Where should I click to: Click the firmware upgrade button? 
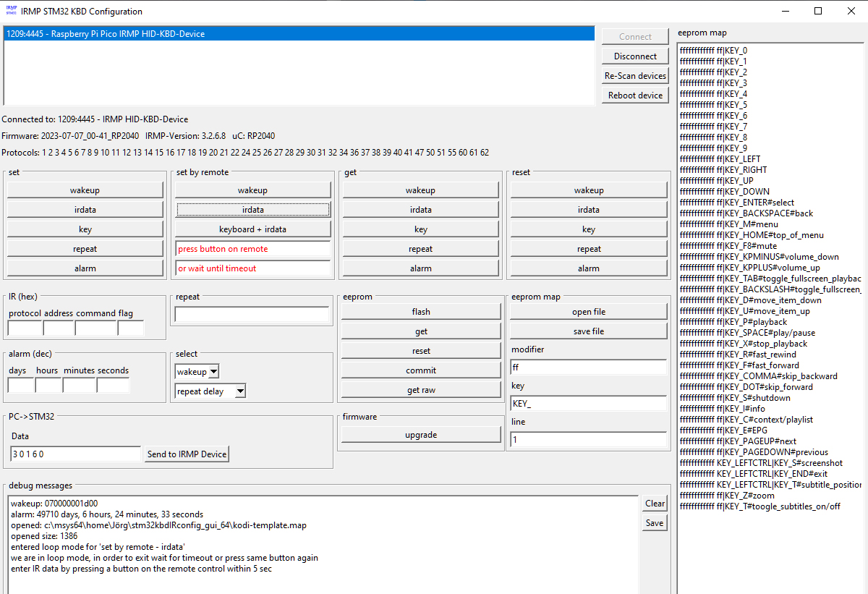click(x=421, y=434)
